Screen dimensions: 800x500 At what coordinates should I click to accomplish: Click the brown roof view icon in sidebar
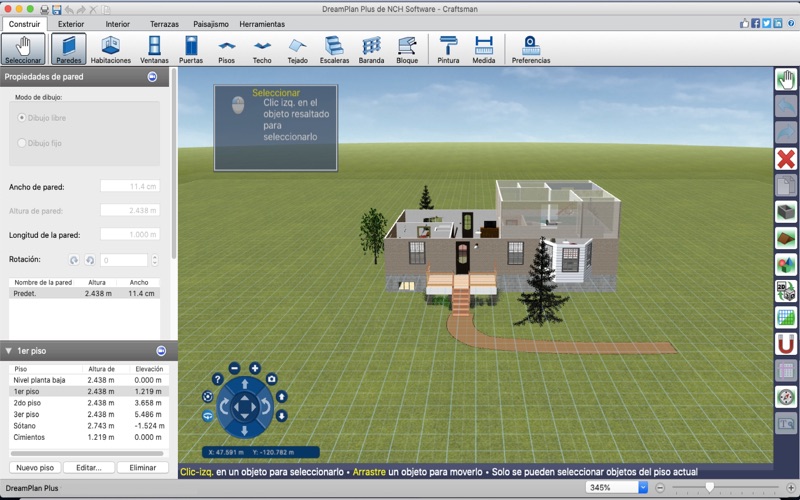(786, 238)
